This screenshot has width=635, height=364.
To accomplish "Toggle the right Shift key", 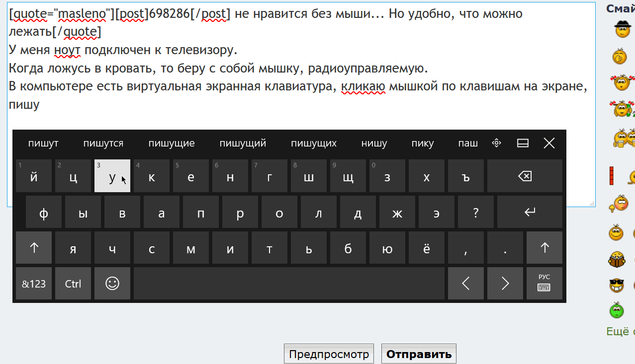I will point(544,248).
